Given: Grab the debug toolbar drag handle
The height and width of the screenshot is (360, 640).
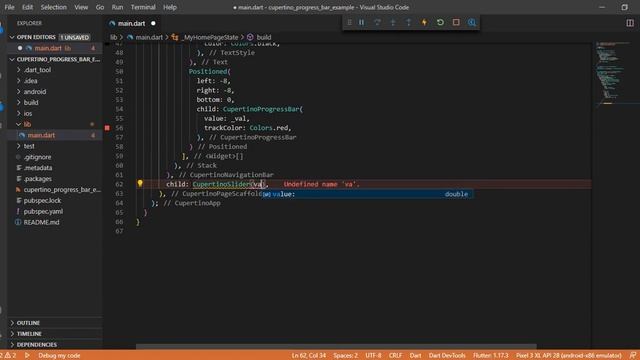Looking at the screenshot, I should click(349, 22).
